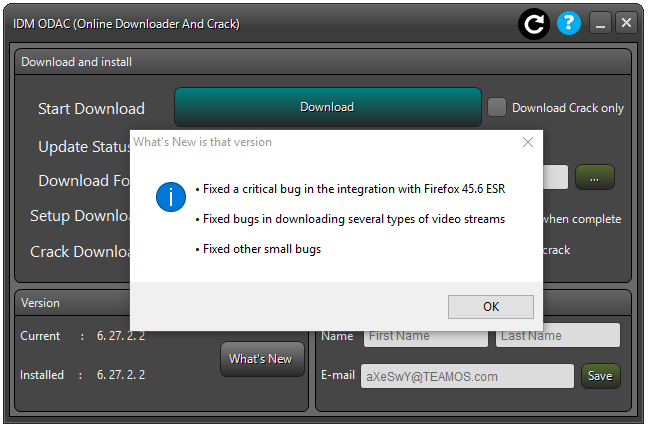Click the blue information icon in dialog
The width and height of the screenshot is (649, 426).
click(x=171, y=197)
